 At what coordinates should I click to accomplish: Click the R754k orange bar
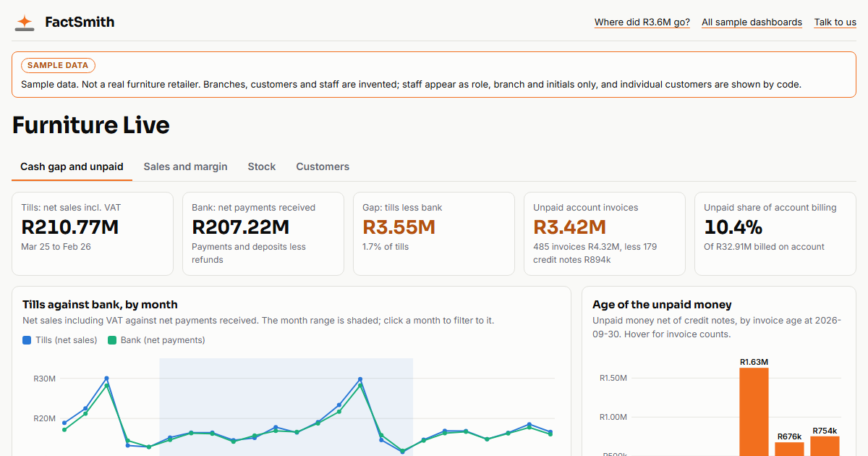[x=825, y=446]
